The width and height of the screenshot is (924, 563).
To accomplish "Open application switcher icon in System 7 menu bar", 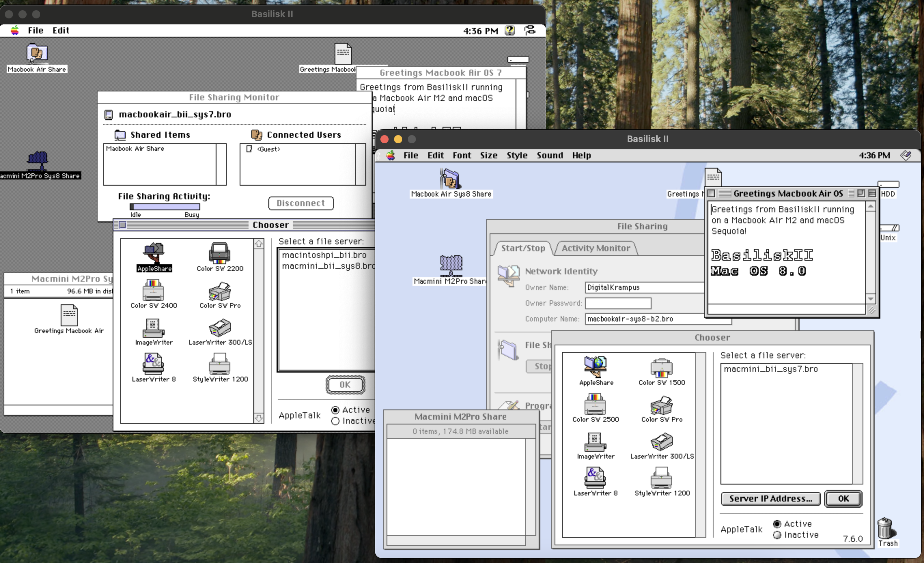I will [530, 30].
